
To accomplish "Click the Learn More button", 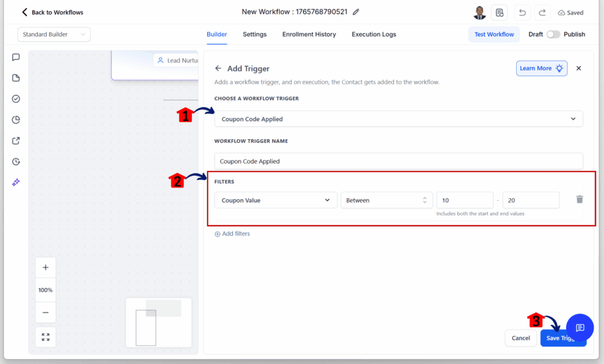I will pos(541,68).
